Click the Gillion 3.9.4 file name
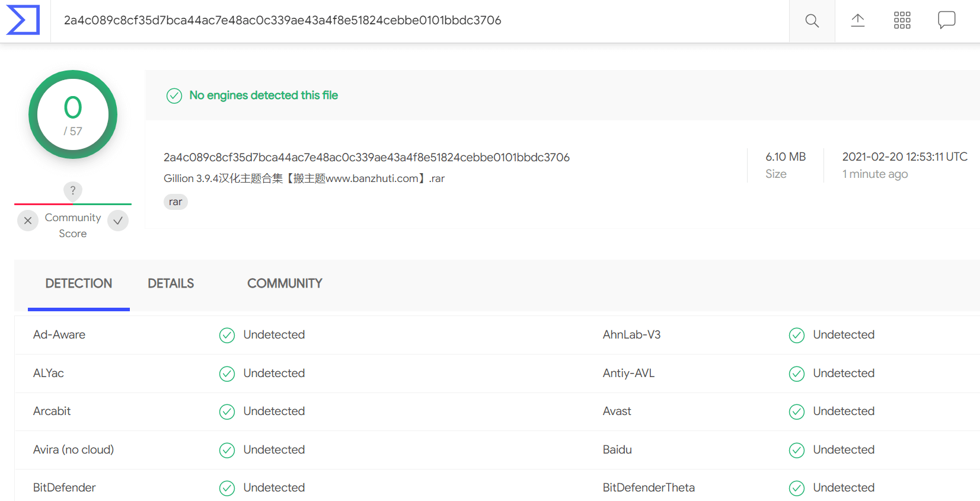 click(304, 178)
